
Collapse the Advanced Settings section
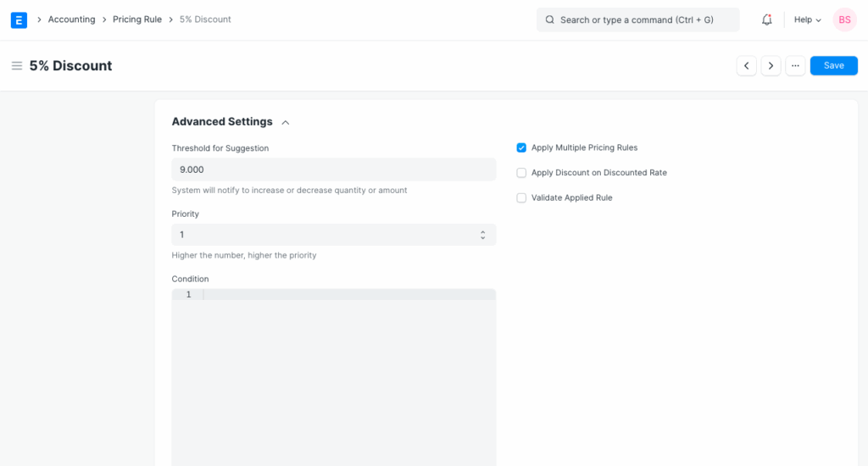click(x=286, y=122)
